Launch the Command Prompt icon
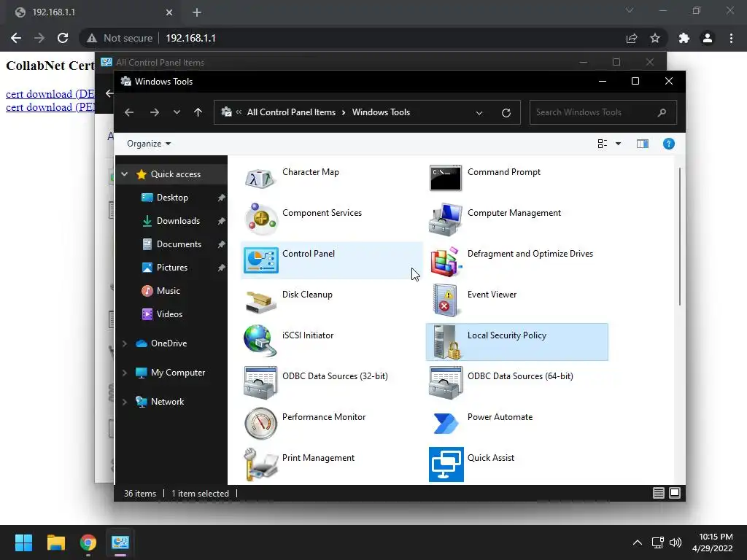747x560 pixels. pos(446,178)
